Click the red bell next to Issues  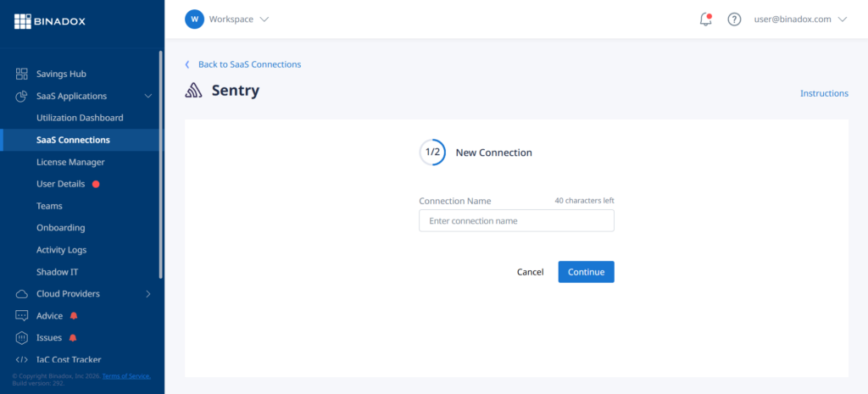point(73,337)
